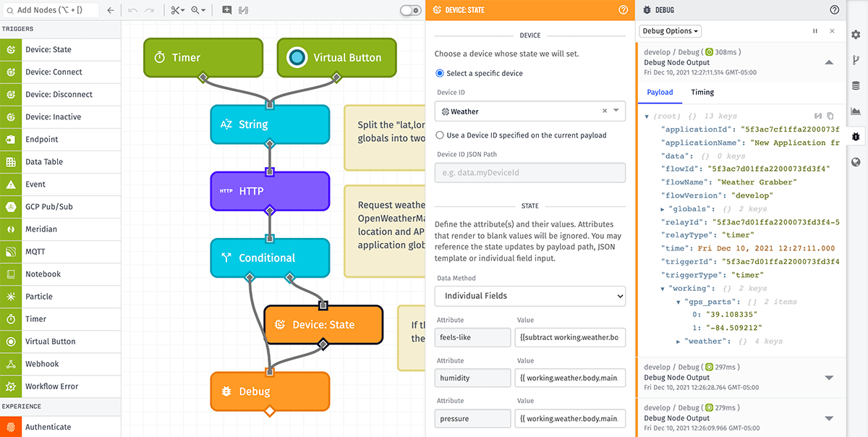Open globals globe icon in right sidebar

856,161
